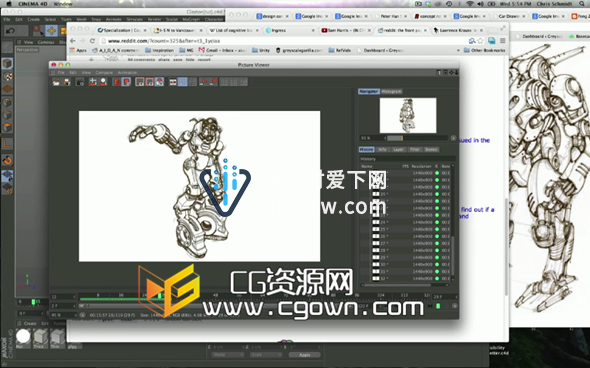Image resolution: width=590 pixels, height=368 pixels.
Task: Switch to the Histogram tab in Picture Viewer
Action: click(x=391, y=91)
